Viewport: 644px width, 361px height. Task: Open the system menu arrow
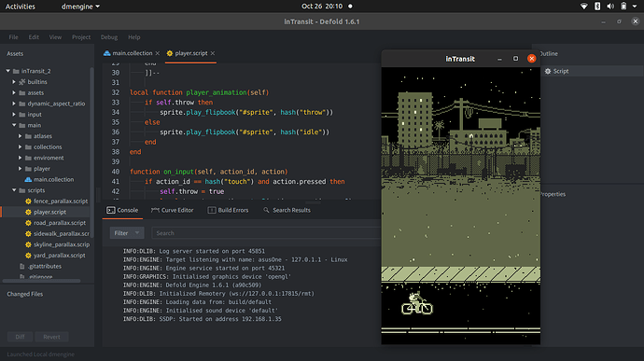coord(635,7)
